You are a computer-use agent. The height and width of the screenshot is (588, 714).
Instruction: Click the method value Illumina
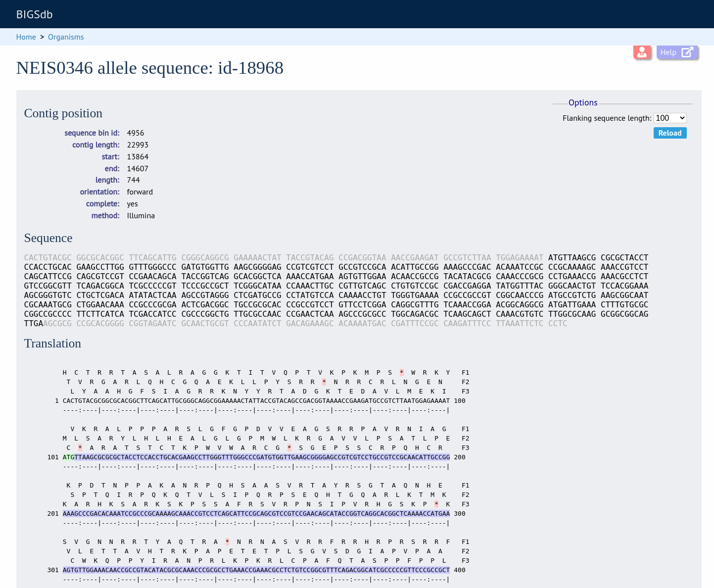coord(141,216)
